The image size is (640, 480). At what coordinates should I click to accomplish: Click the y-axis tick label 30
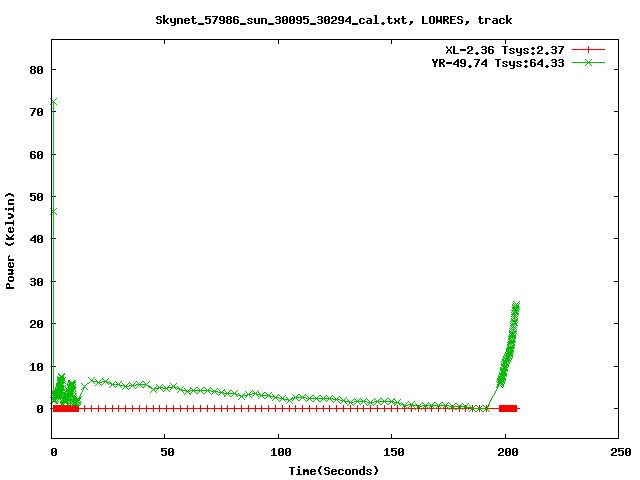(36, 282)
